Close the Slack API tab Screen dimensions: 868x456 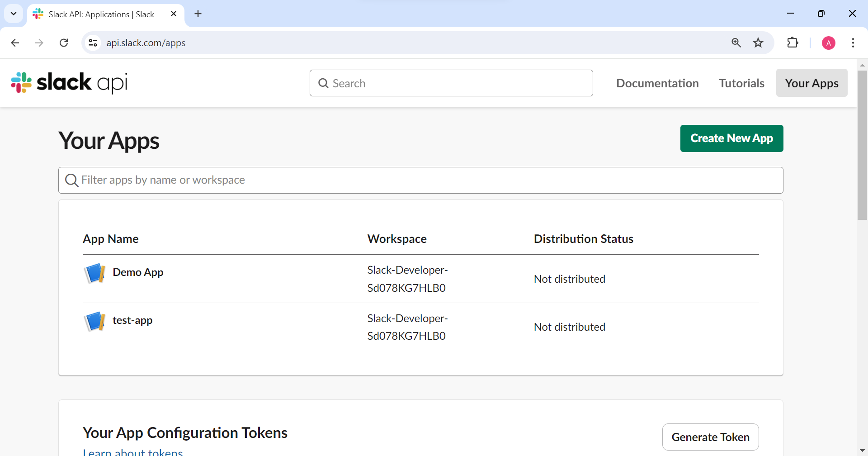point(174,14)
